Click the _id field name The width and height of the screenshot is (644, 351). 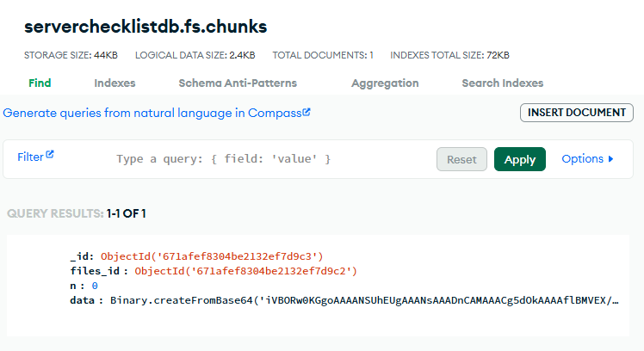pos(82,256)
